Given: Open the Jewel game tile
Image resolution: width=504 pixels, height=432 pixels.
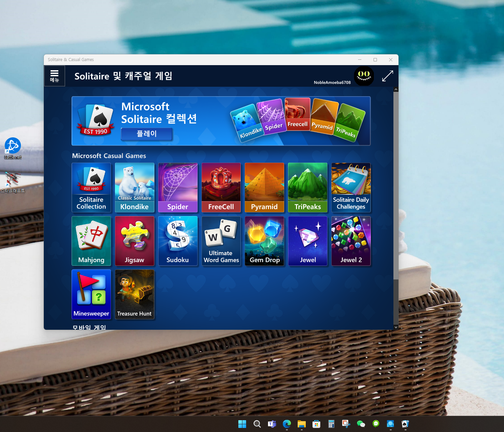Looking at the screenshot, I should pyautogui.click(x=308, y=241).
